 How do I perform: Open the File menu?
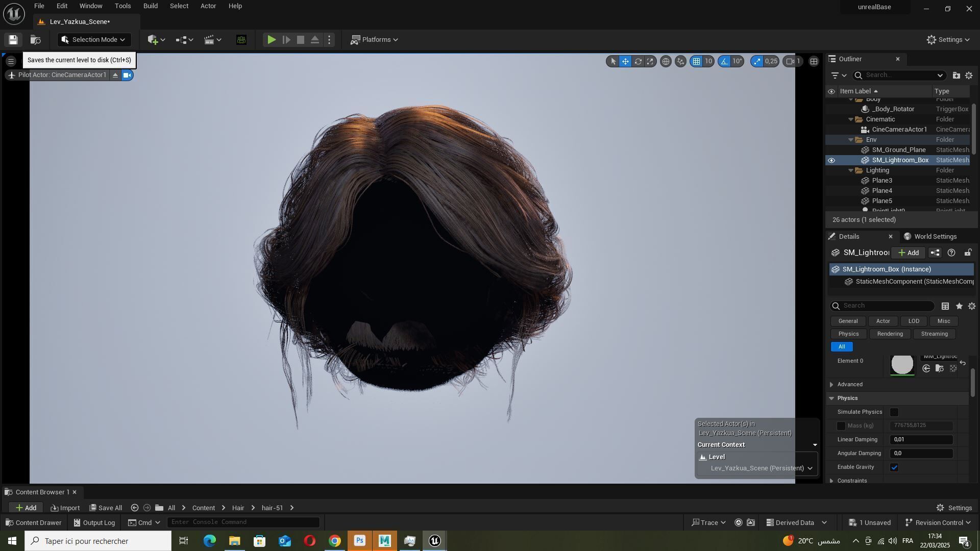pos(39,6)
